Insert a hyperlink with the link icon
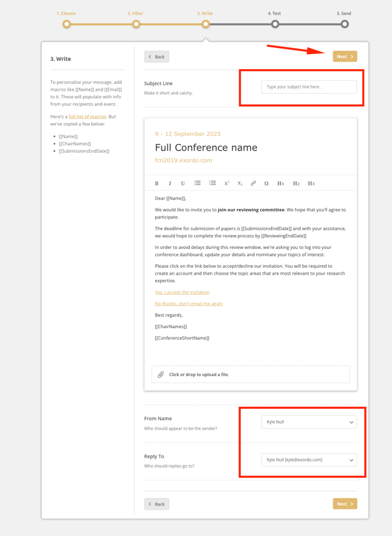The height and width of the screenshot is (536, 392). pyautogui.click(x=253, y=183)
